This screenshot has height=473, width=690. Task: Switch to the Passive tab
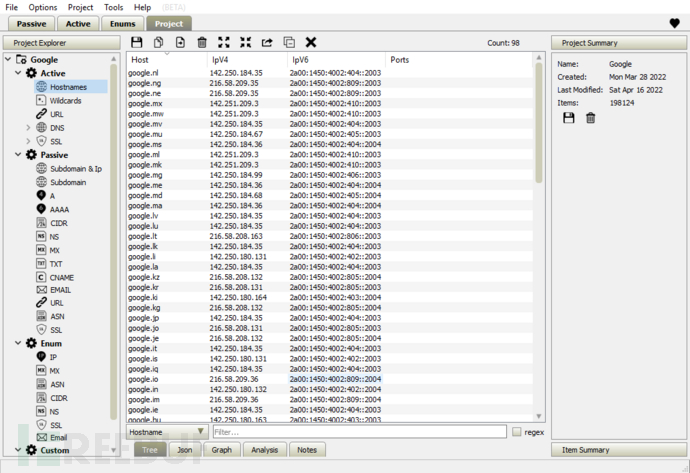pyautogui.click(x=31, y=24)
